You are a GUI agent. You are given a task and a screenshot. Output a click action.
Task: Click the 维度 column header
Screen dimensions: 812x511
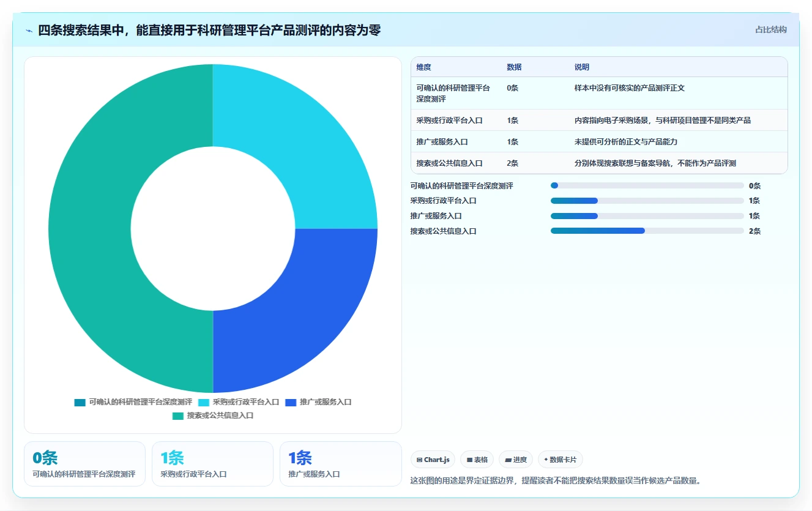[423, 67]
